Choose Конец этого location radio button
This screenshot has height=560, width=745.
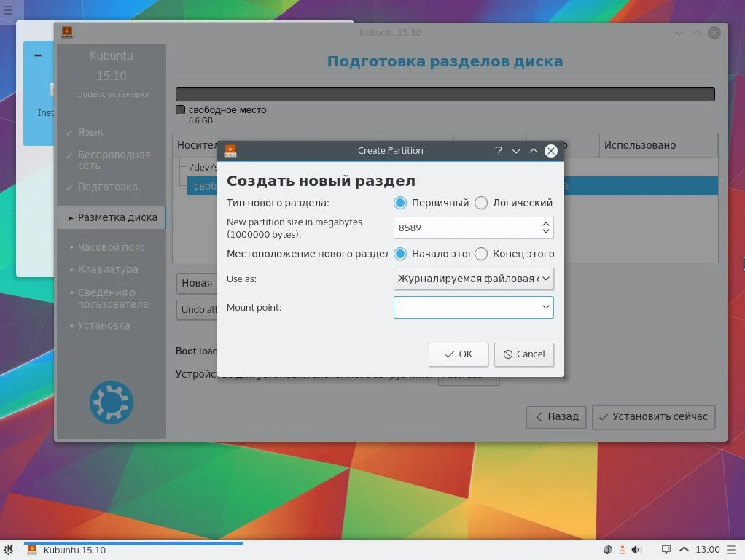481,254
